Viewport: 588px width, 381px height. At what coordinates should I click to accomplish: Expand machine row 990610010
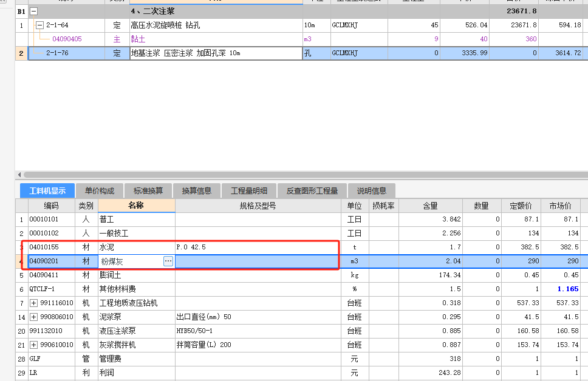(33, 345)
